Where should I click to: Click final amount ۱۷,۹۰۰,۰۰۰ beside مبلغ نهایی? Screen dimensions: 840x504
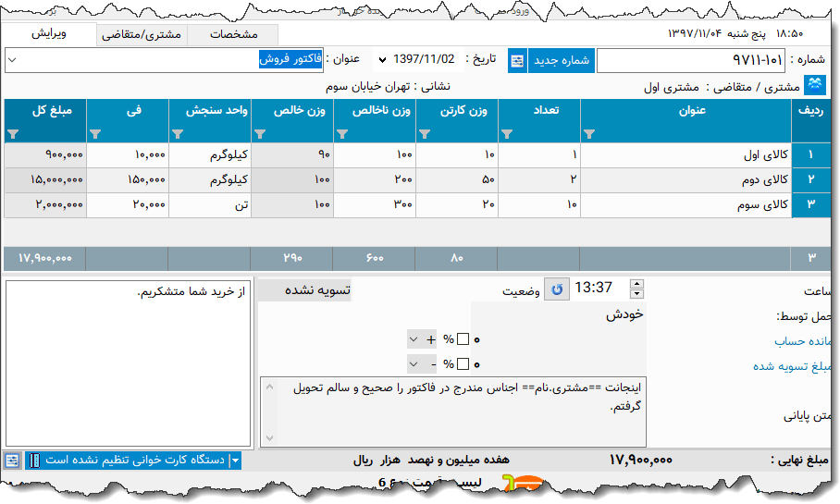click(641, 461)
